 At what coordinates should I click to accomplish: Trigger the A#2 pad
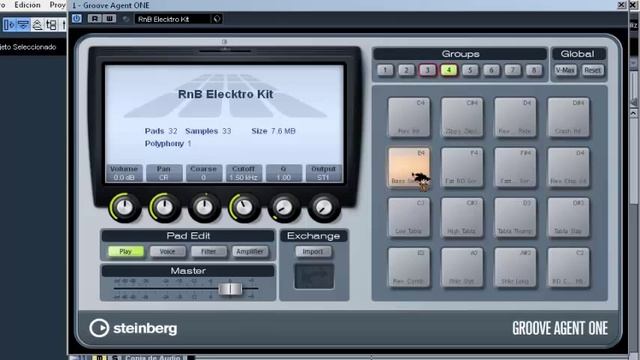(515, 268)
